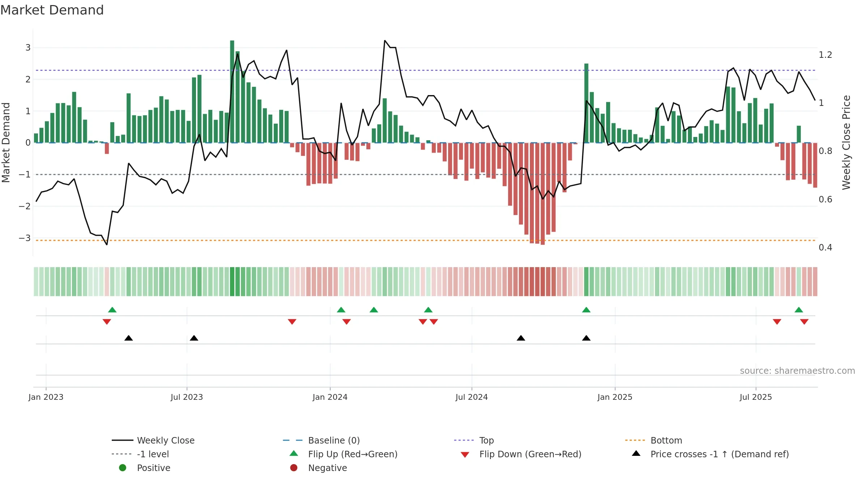Click the sharemaestro.com source text
Viewport: 868px width, 488px height.
point(797,371)
